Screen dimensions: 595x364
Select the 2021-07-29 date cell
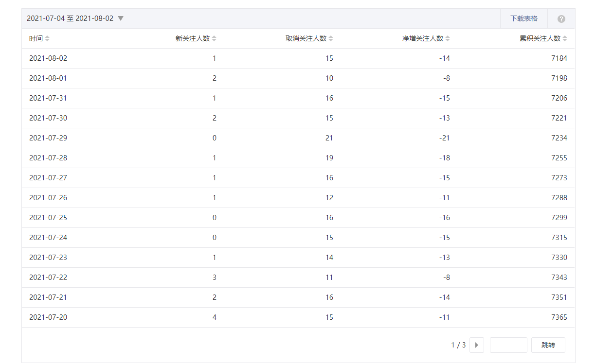tap(48, 138)
